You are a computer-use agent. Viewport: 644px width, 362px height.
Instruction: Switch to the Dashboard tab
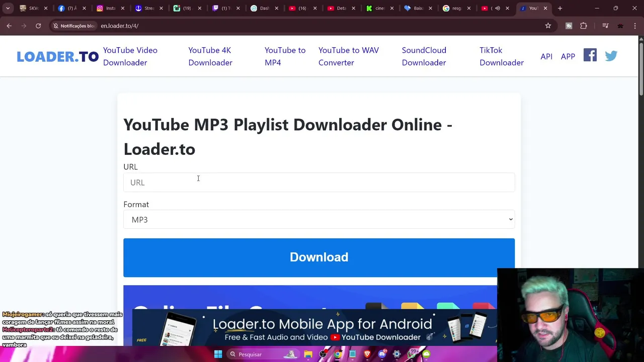[x=264, y=8]
